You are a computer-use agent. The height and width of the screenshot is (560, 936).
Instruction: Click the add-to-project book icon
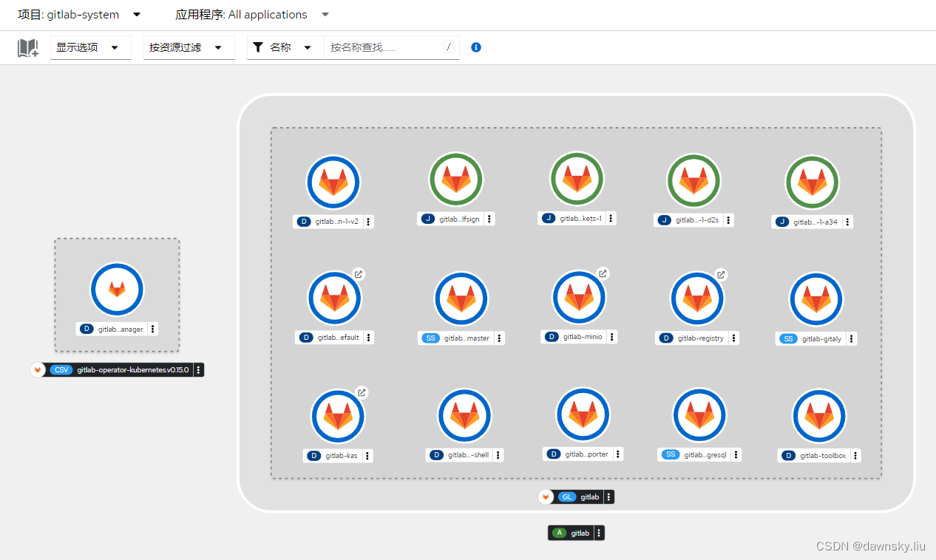click(x=28, y=48)
